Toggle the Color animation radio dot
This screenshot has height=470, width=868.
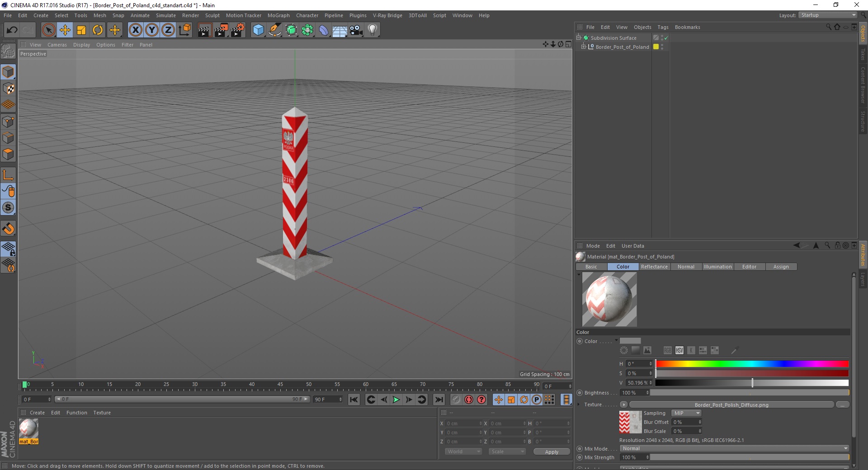(x=580, y=341)
